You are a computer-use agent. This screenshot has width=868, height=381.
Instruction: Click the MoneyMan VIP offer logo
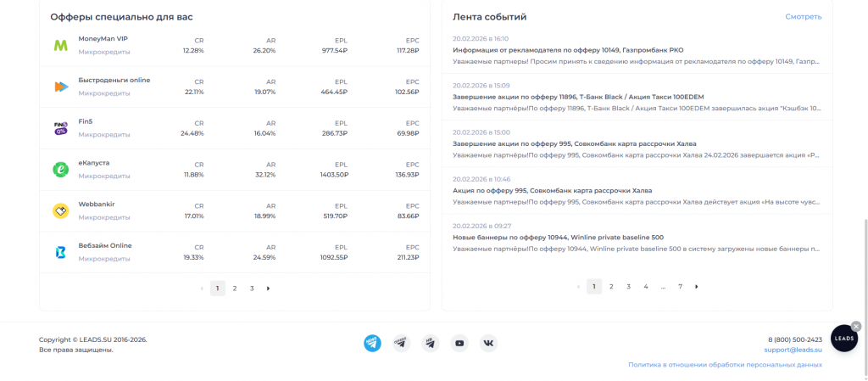[61, 45]
